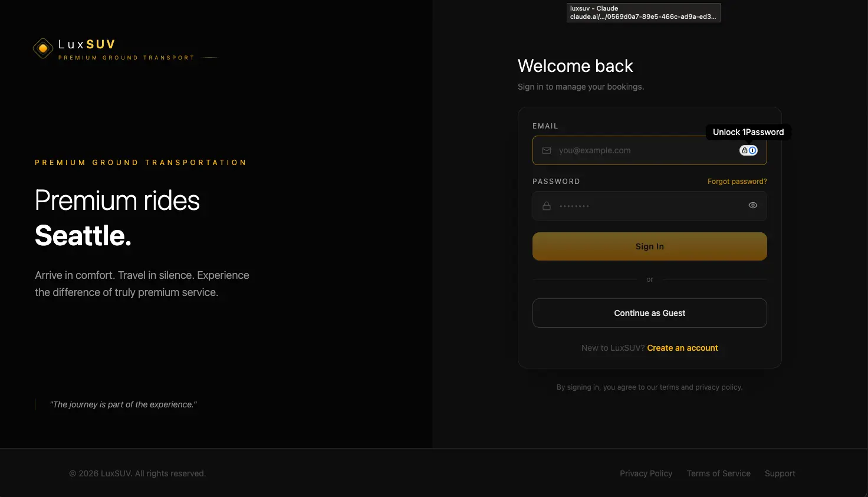Focus the email input field

[x=650, y=150]
